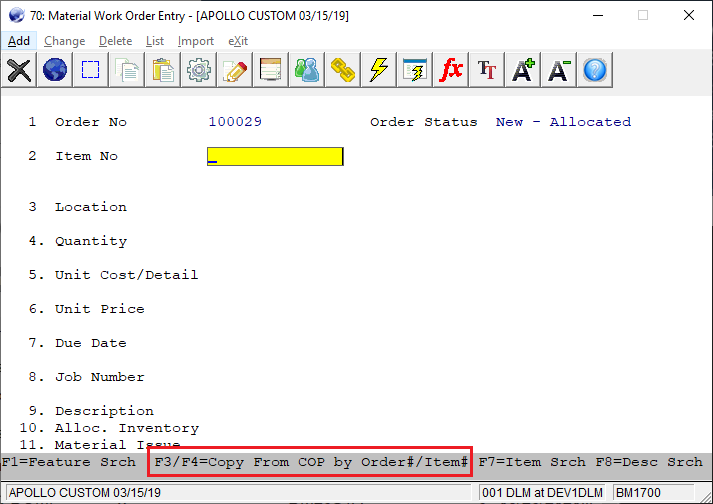Screen dimensions: 713x504
Task: Click the Tt font toolbar icon
Action: click(487, 70)
